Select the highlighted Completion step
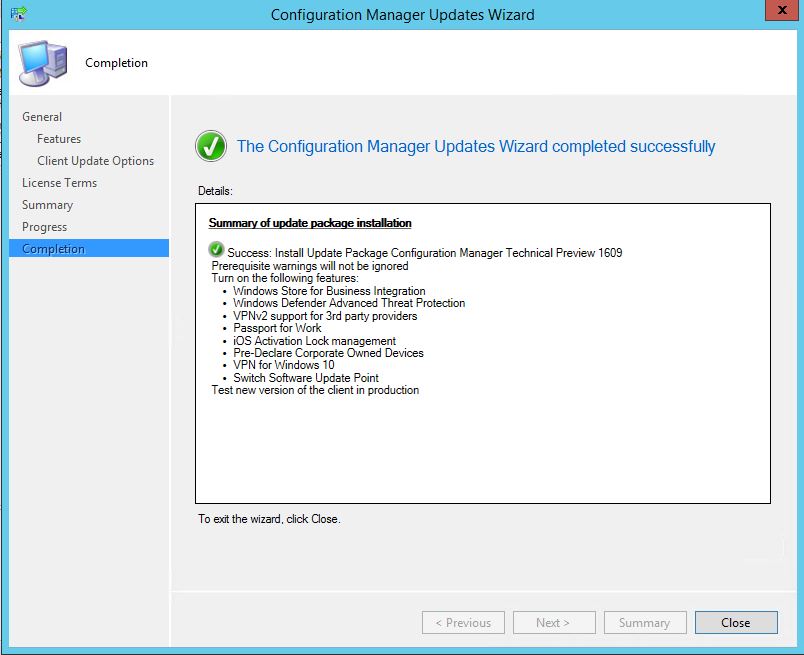The height and width of the screenshot is (655, 804). tap(54, 249)
